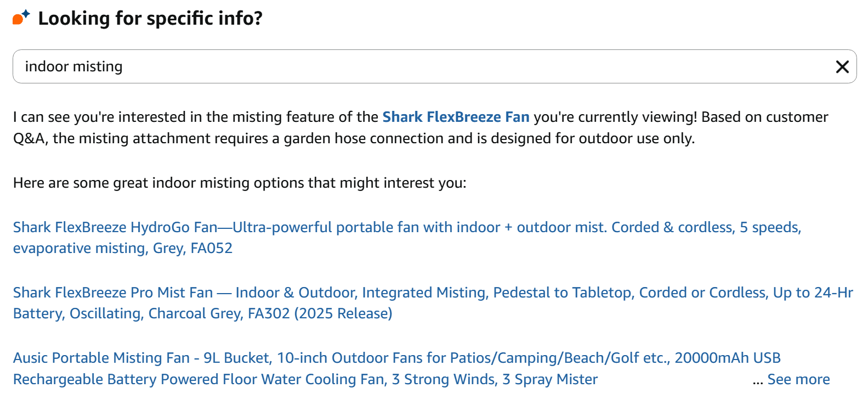Click the 'Here are some great indoor misting options' line
868x399 pixels.
coord(240,183)
